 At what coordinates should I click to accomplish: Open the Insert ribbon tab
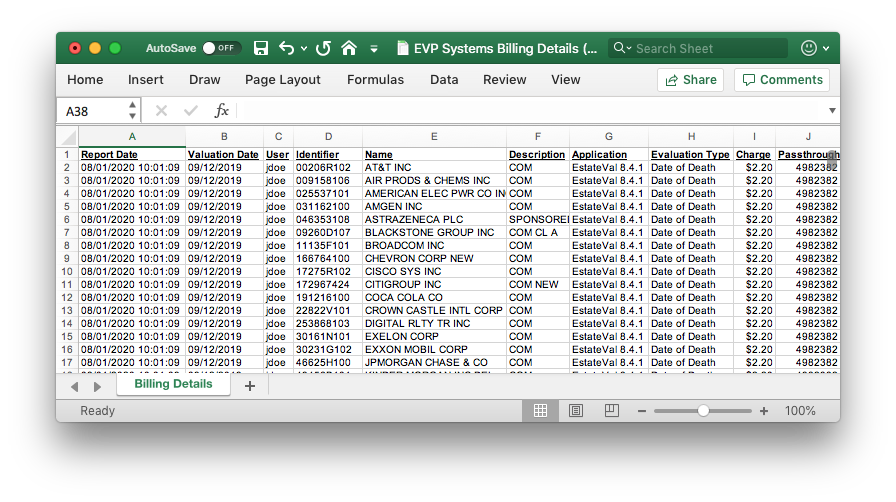146,79
